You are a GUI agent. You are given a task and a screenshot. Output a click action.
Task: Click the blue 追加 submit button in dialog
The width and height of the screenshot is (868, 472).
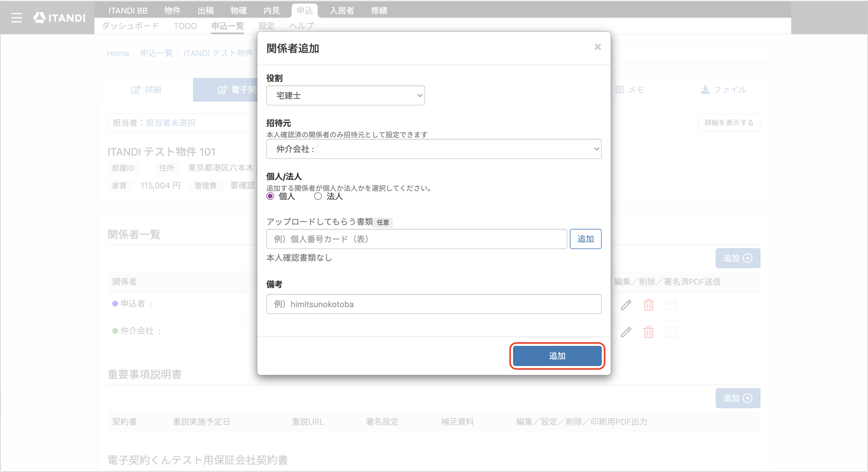557,356
